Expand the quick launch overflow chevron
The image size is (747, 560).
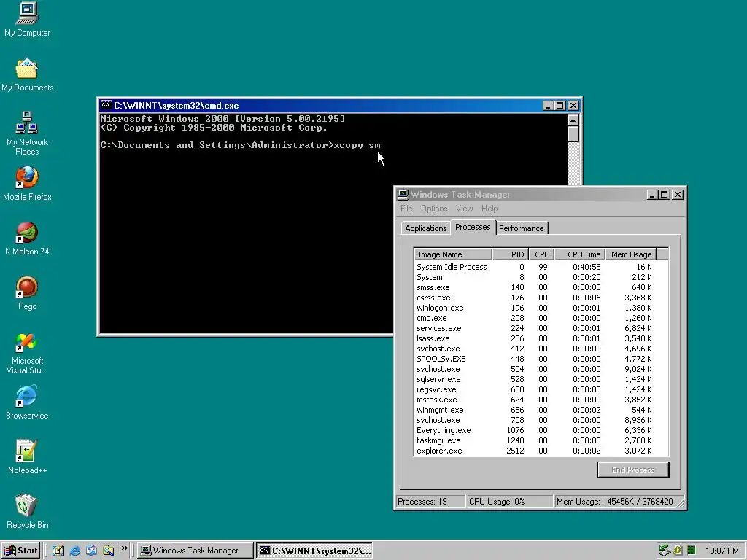coord(124,548)
